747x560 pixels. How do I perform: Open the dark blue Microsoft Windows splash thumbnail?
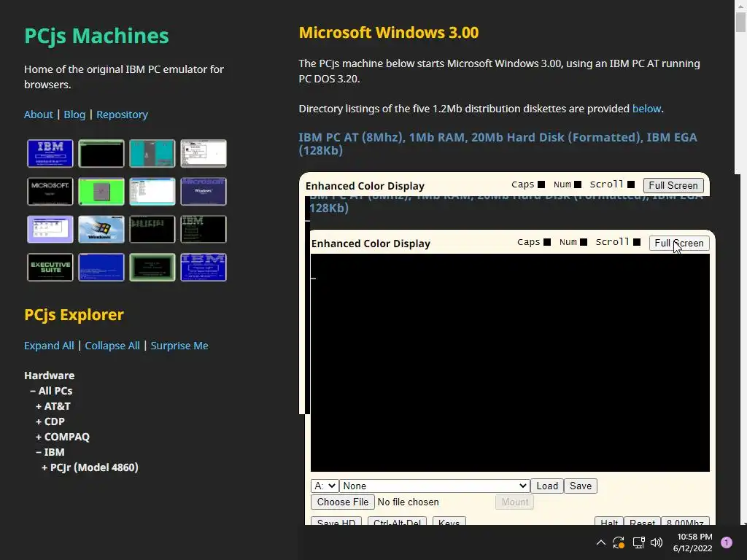point(204,192)
